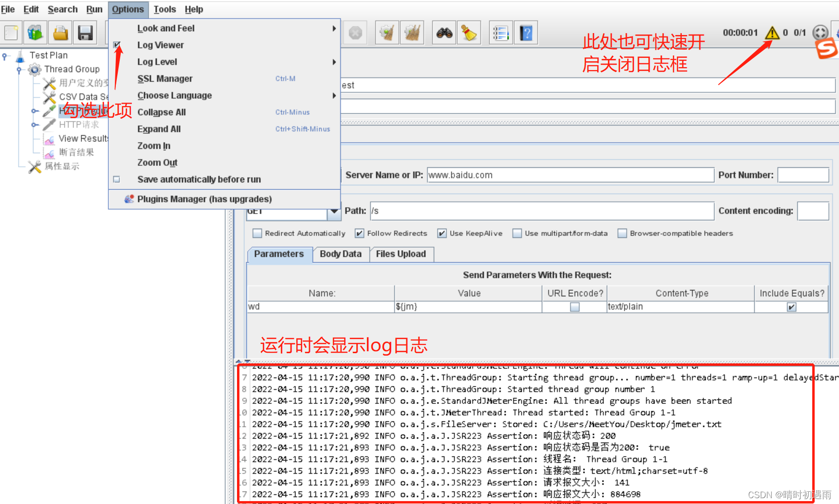Expand the Choose Language submenu
Viewport: 839px width, 504px height.
(224, 95)
